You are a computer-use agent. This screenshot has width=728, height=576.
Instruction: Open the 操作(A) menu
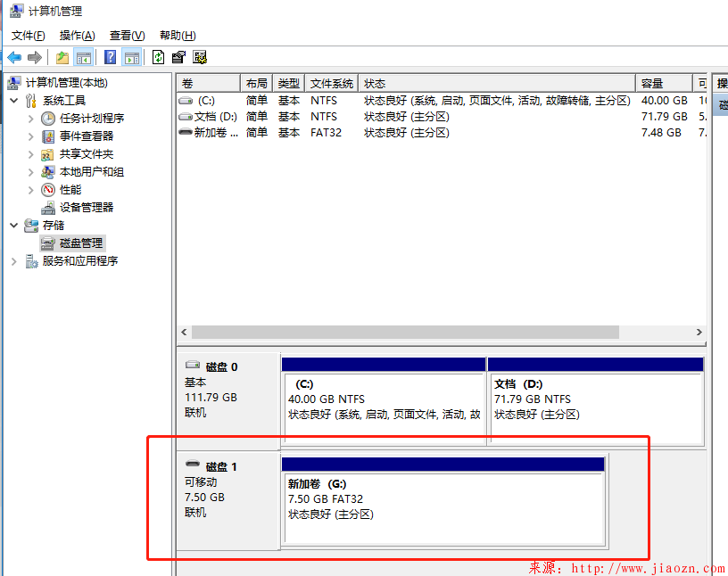pyautogui.click(x=77, y=36)
